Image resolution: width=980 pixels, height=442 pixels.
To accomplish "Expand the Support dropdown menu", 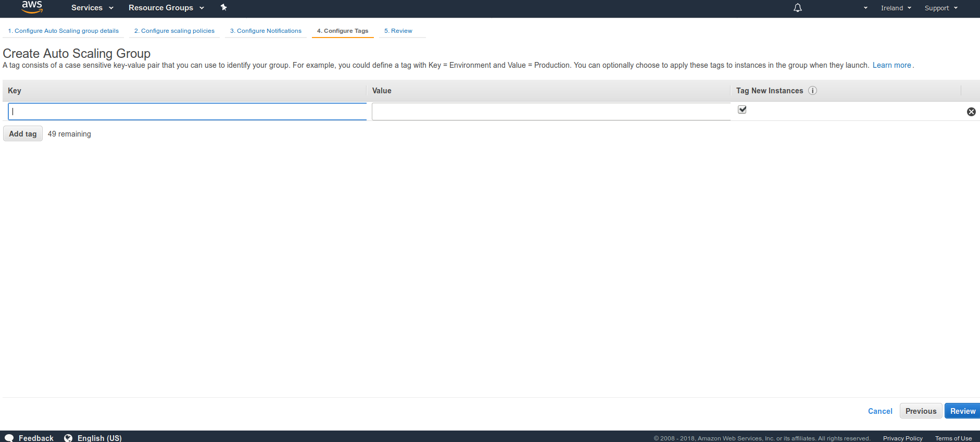I will tap(940, 8).
